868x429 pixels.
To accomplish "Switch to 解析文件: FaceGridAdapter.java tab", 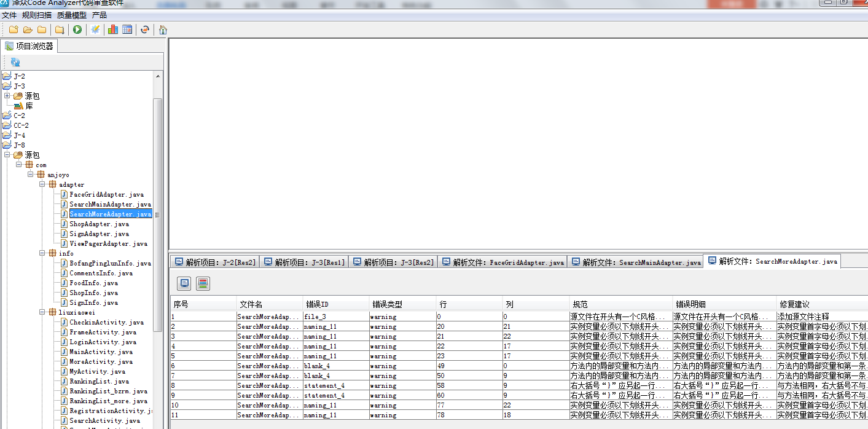I will coord(502,262).
